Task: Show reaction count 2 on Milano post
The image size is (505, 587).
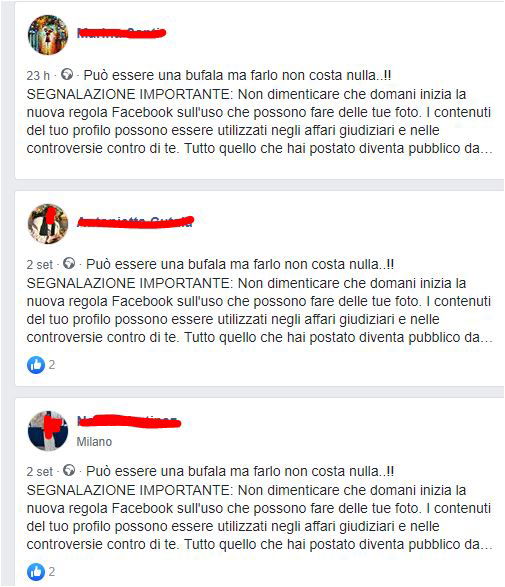Action: click(52, 572)
